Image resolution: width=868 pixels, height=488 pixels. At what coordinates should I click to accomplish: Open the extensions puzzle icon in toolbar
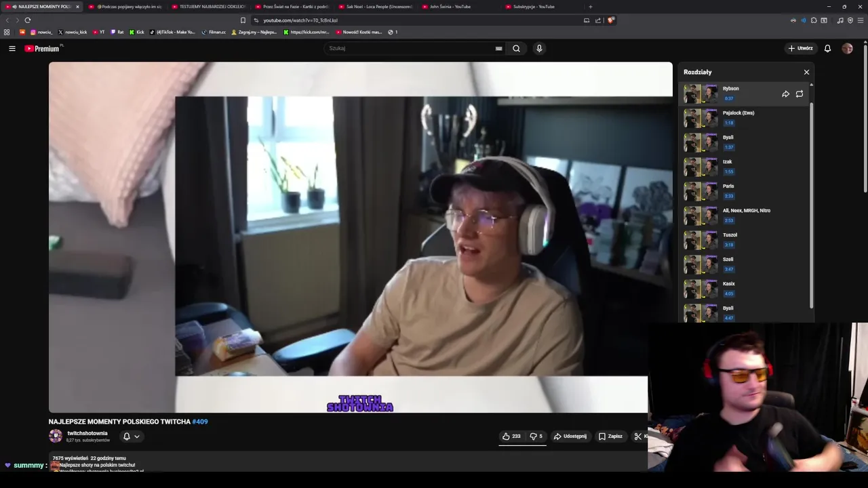pyautogui.click(x=814, y=20)
